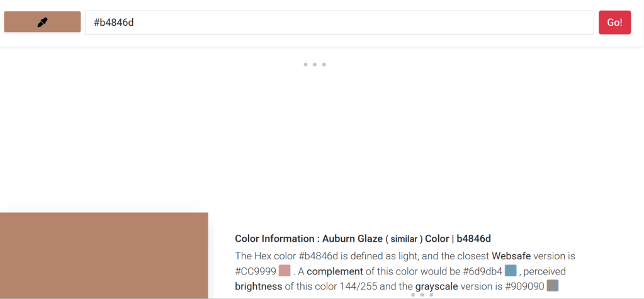644x299 pixels.
Task: Click the eyedropper color picker icon
Action: [x=42, y=22]
